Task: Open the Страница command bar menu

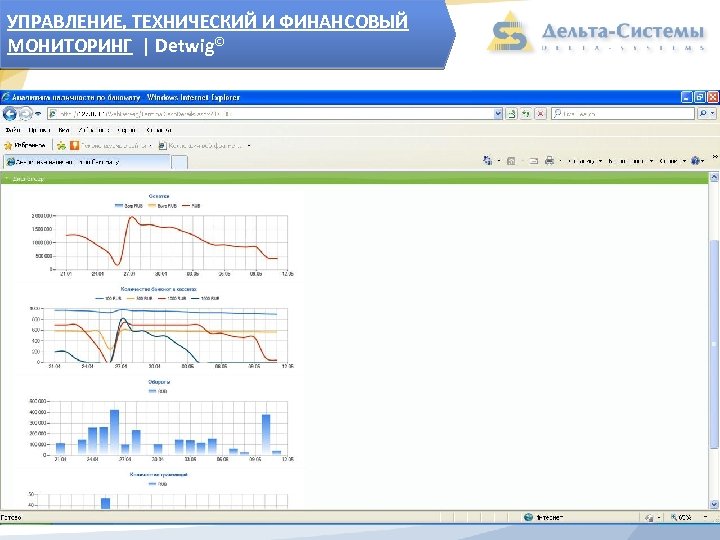Action: point(585,161)
